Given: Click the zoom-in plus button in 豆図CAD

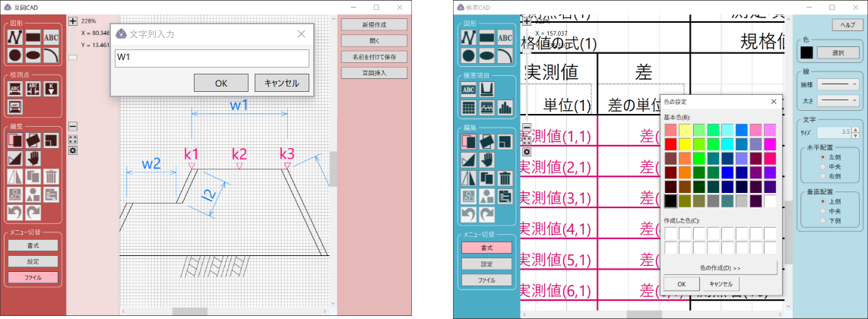Looking at the screenshot, I should (73, 22).
